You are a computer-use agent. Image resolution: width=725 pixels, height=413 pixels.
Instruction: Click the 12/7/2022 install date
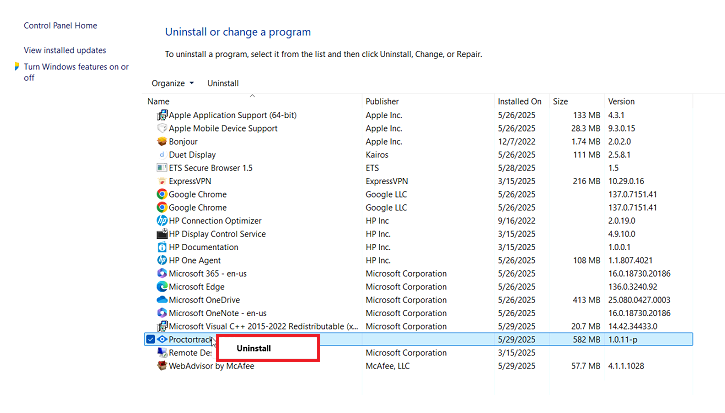[x=516, y=142]
